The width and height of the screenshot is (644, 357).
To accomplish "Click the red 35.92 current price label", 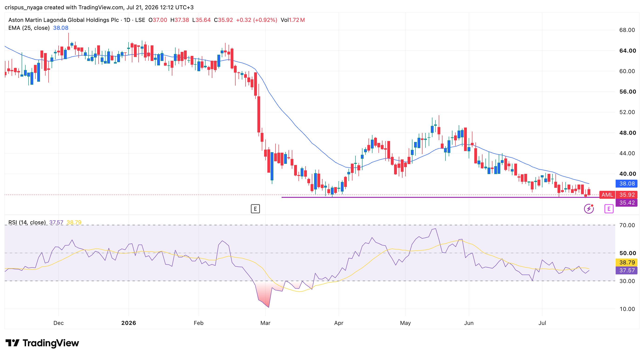I will (627, 195).
